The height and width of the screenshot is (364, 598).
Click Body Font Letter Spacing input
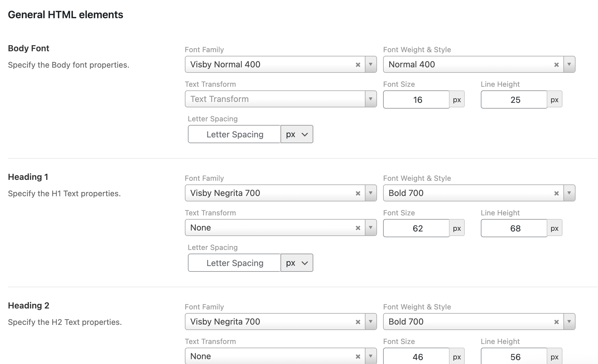click(x=234, y=134)
